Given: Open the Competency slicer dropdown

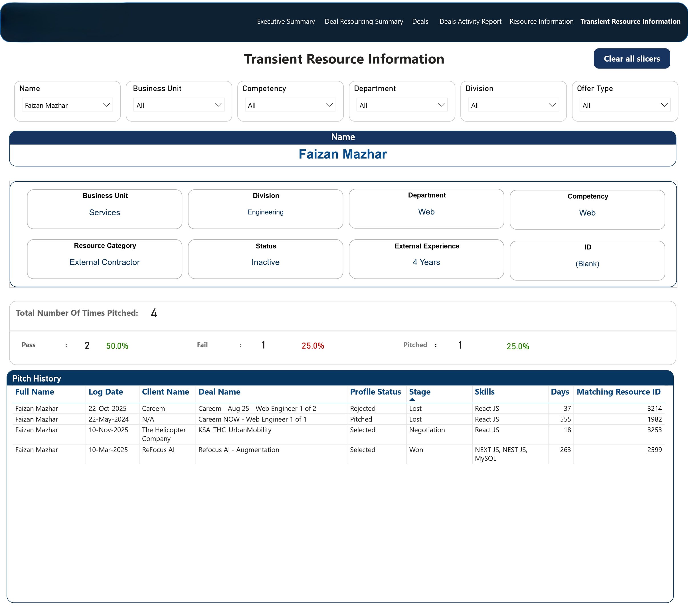Looking at the screenshot, I should coord(329,105).
